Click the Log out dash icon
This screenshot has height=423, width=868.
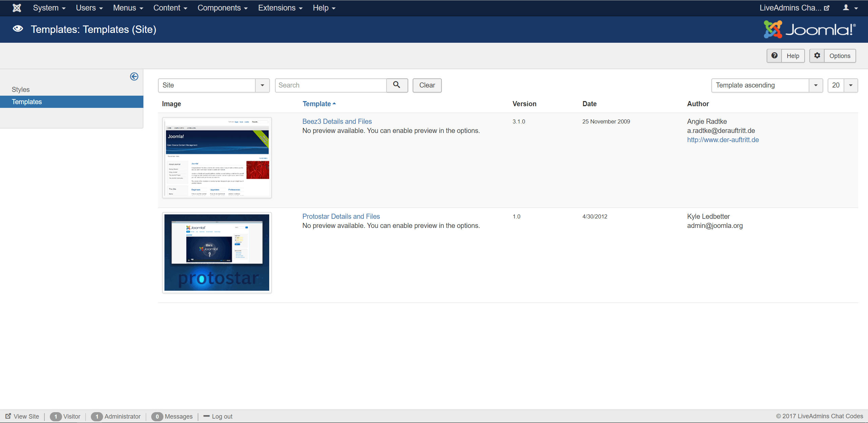[x=206, y=416]
